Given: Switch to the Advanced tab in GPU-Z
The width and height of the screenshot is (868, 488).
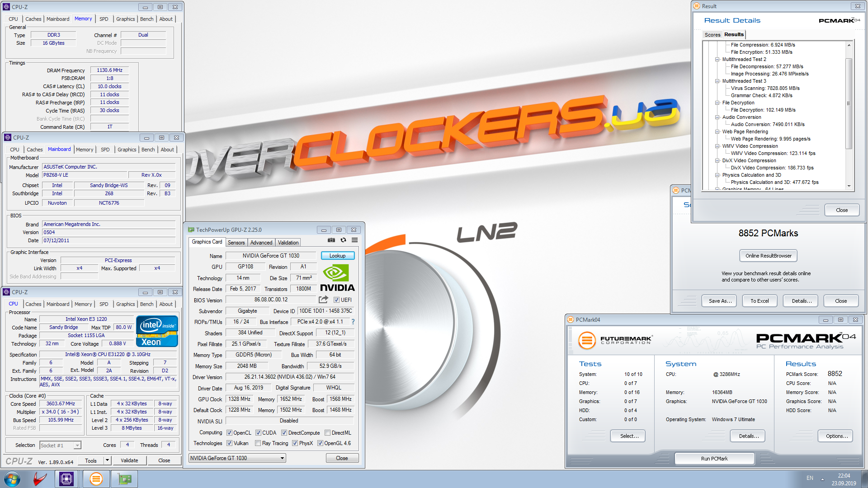Looking at the screenshot, I should (261, 243).
